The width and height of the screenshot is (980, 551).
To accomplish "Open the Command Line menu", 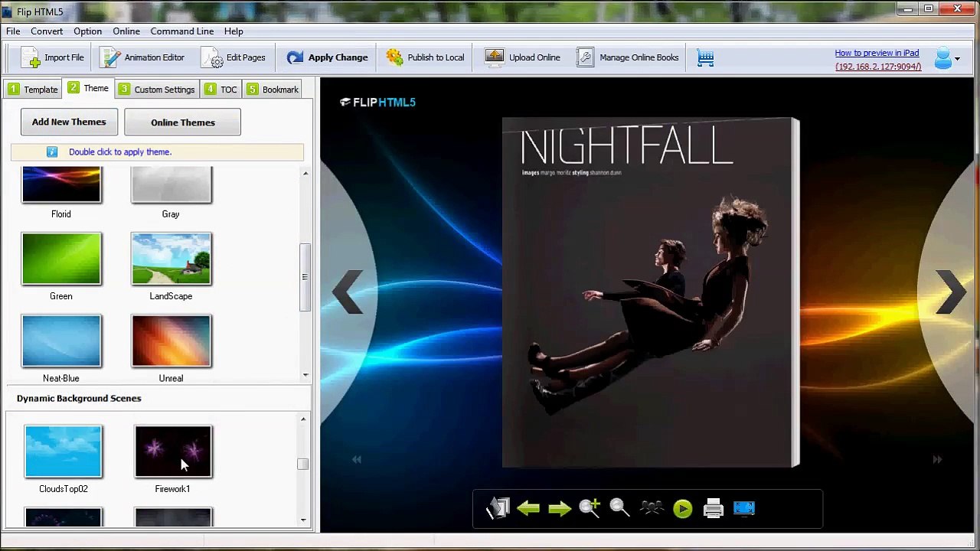I will [182, 31].
